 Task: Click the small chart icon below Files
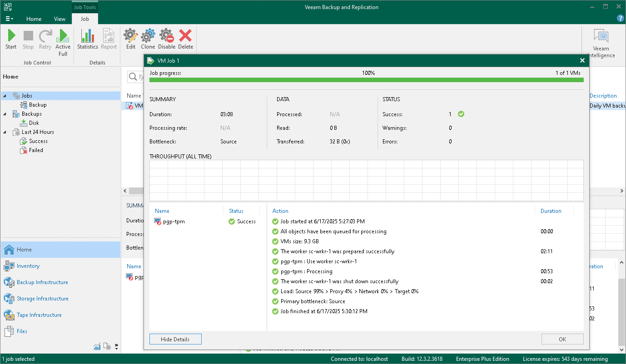(97, 347)
